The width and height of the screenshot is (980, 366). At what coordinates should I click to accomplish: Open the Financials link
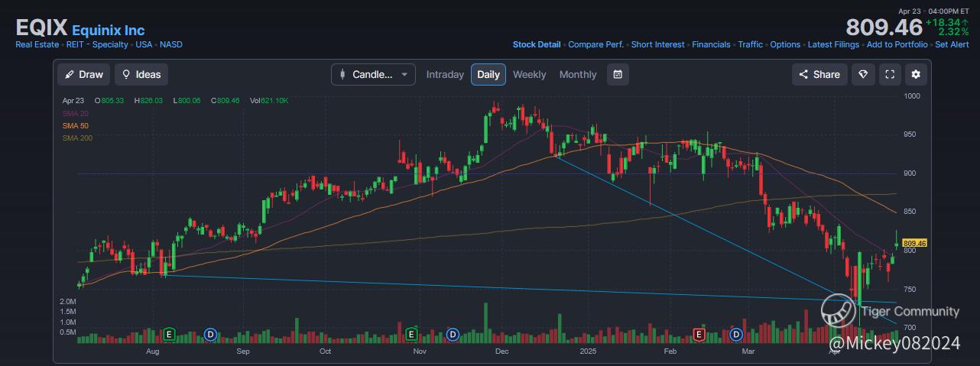click(x=711, y=44)
